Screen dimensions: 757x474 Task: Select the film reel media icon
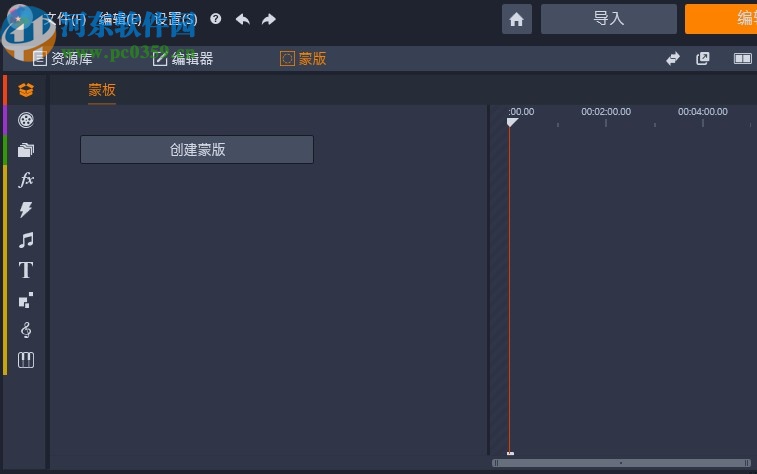(x=26, y=120)
